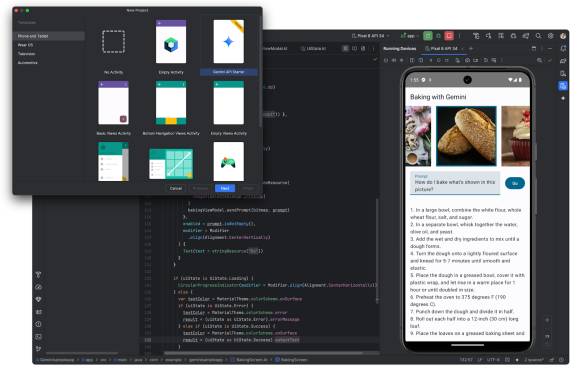Open the Notifications bell in right sidebar
580x369 pixels.
pyautogui.click(x=563, y=48)
